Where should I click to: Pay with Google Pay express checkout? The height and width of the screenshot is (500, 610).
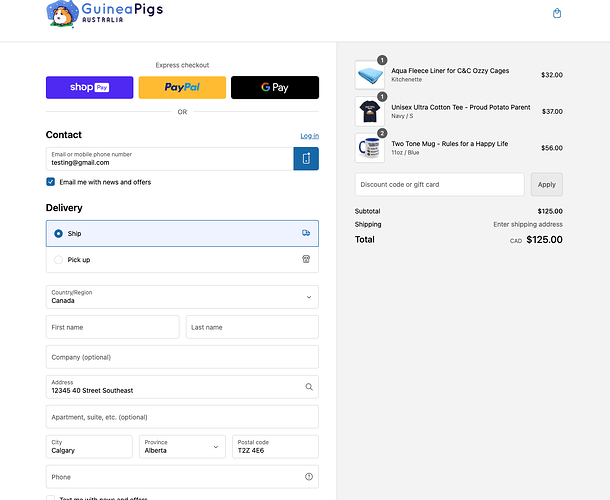click(x=275, y=87)
